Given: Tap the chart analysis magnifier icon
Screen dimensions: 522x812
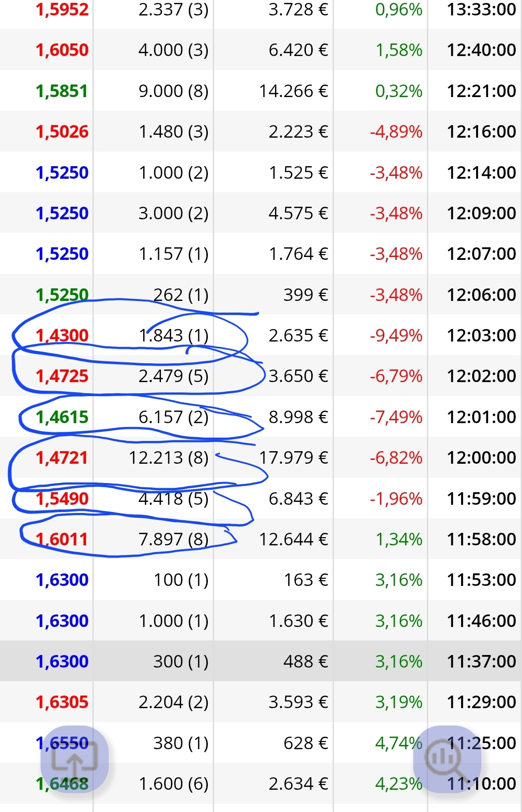Looking at the screenshot, I should pos(447,759).
